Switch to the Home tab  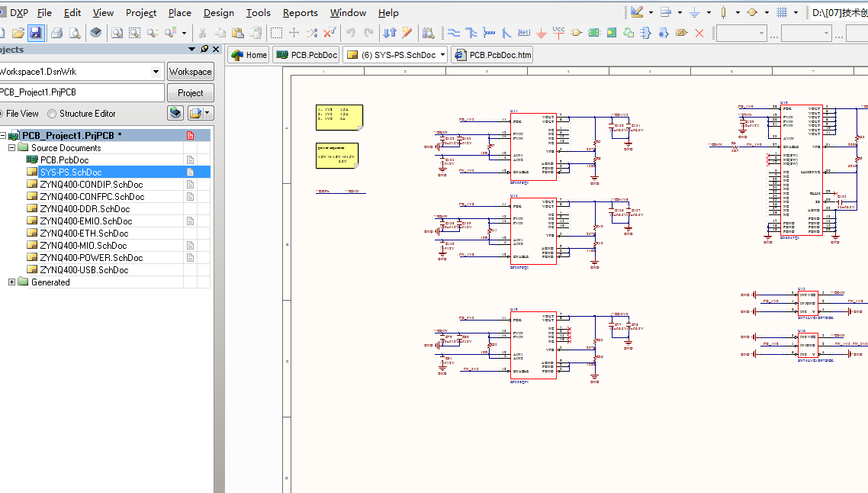[x=249, y=55]
